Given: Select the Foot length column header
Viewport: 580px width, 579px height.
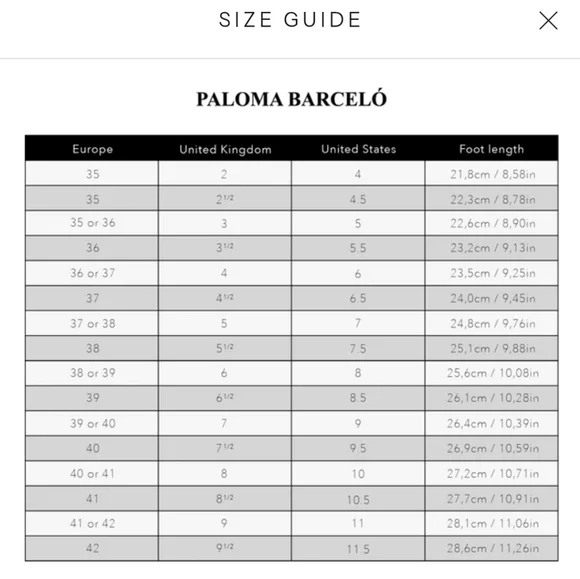Looking at the screenshot, I should [x=492, y=149].
